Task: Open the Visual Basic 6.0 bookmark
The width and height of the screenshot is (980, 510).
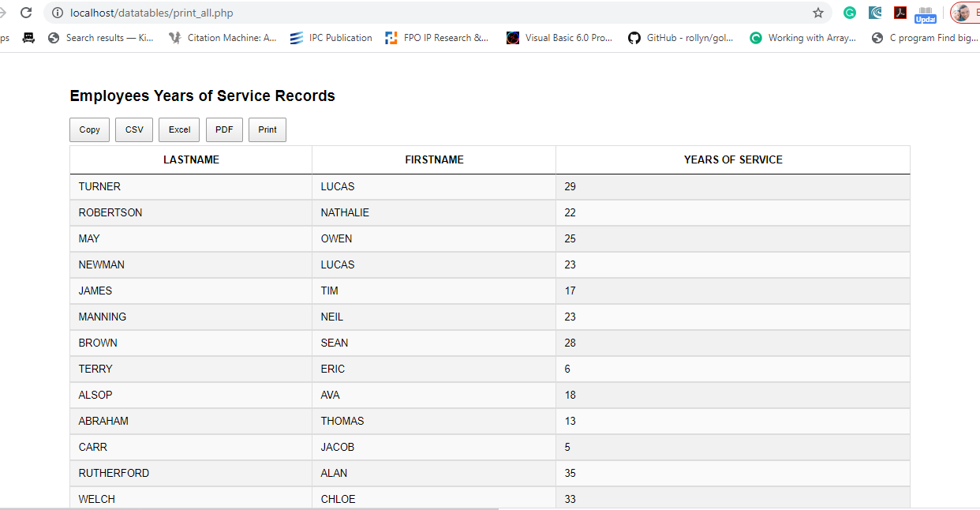Action: [x=559, y=38]
